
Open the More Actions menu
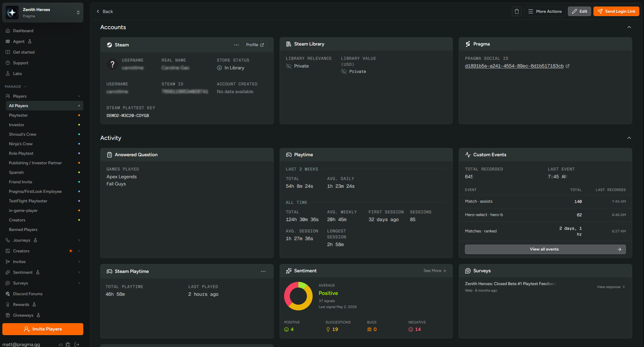[545, 11]
